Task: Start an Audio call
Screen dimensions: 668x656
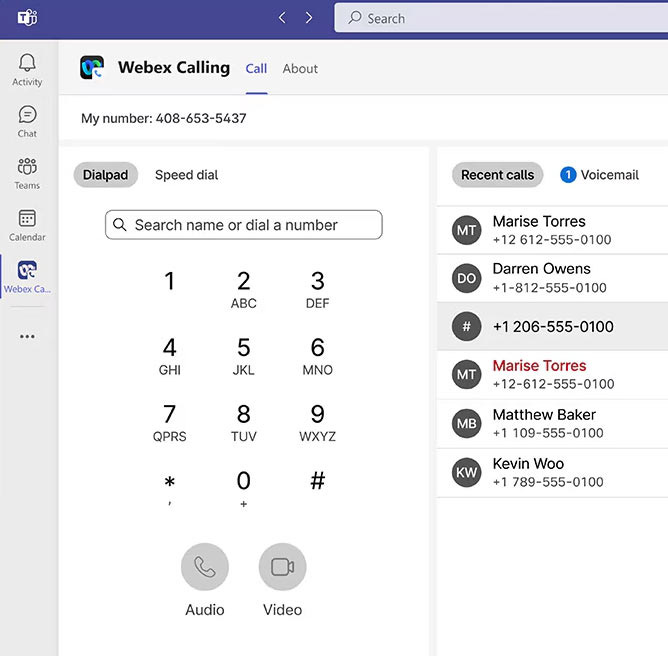Action: point(204,568)
